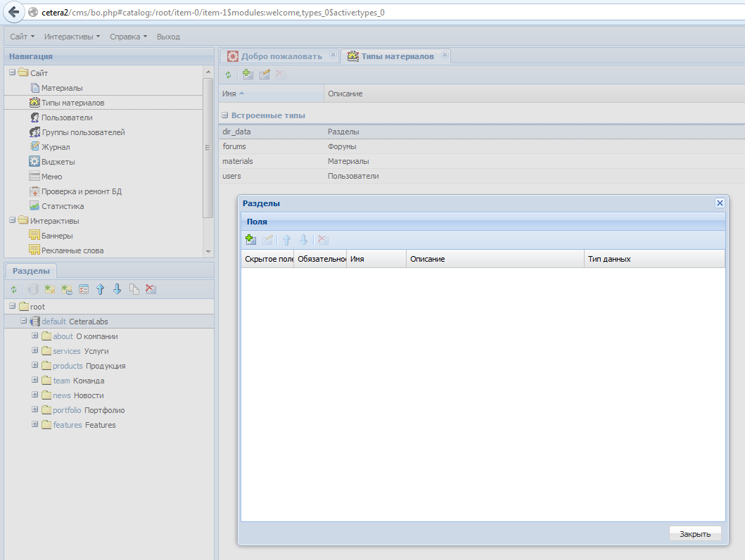Image resolution: width=745 pixels, height=560 pixels.
Task: Collapse the Встроенные типы group
Action: (x=224, y=115)
